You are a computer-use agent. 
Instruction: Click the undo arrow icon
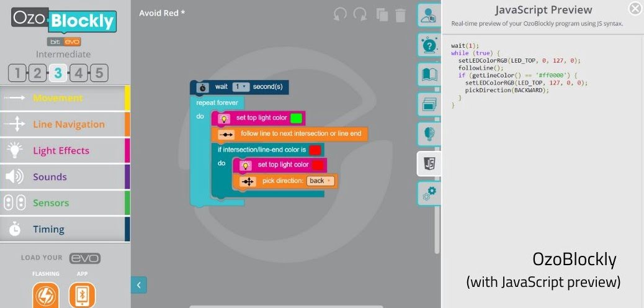click(x=340, y=15)
